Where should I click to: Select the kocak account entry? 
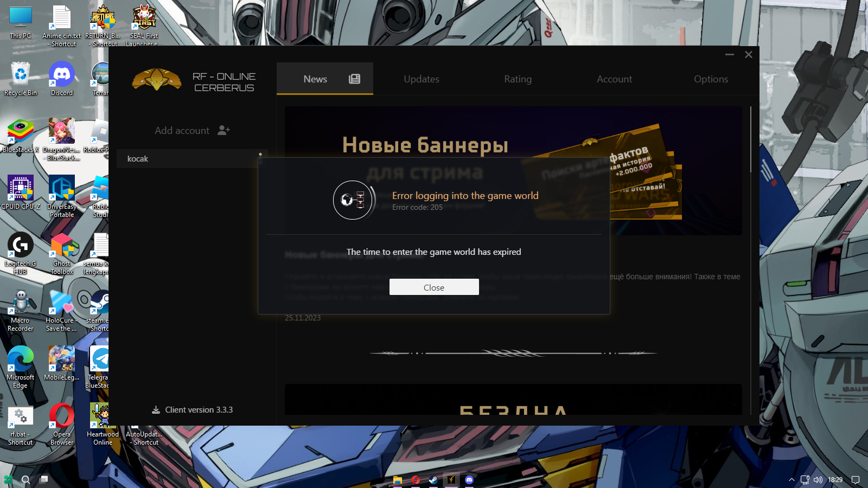[187, 158]
